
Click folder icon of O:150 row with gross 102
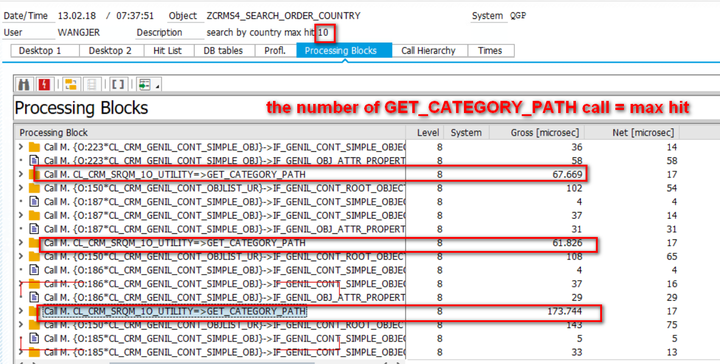click(34, 188)
